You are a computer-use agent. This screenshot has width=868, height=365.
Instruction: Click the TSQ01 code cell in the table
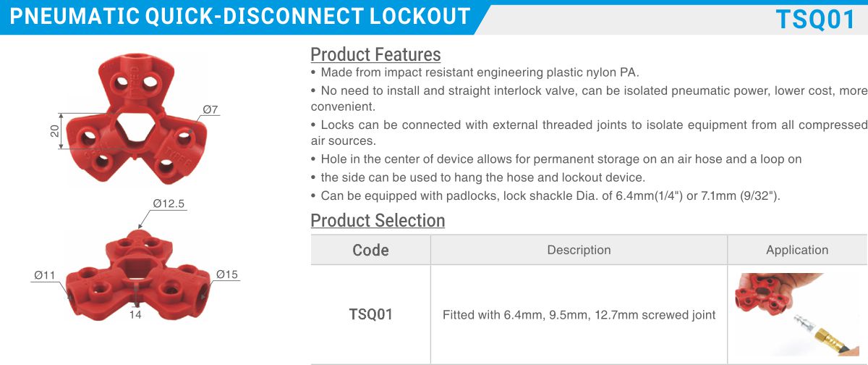(x=371, y=314)
